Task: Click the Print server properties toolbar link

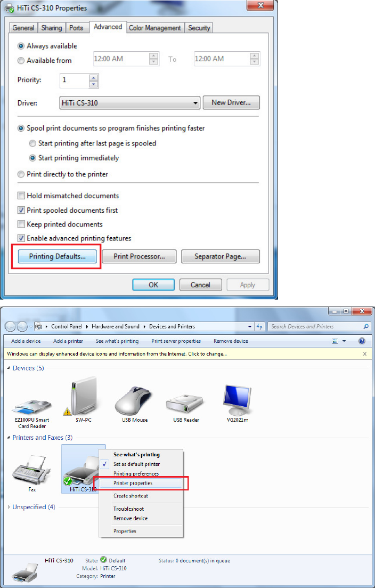Action: [x=176, y=341]
